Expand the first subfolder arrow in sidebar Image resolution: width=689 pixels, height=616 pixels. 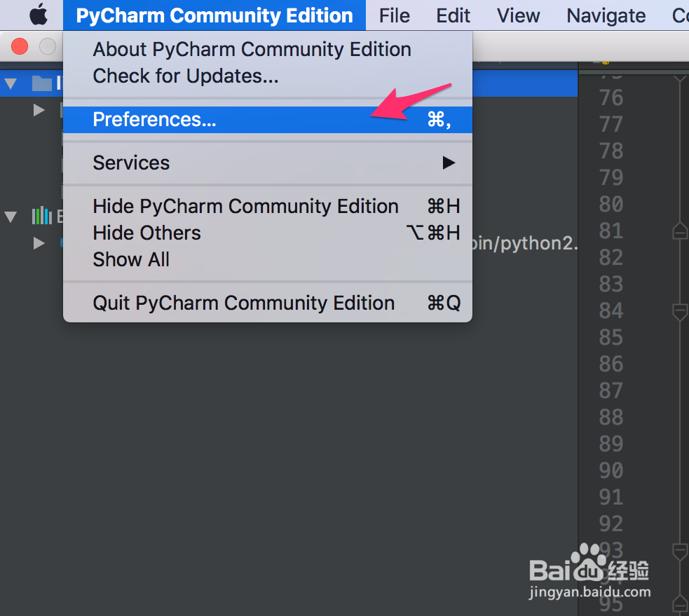[39, 109]
